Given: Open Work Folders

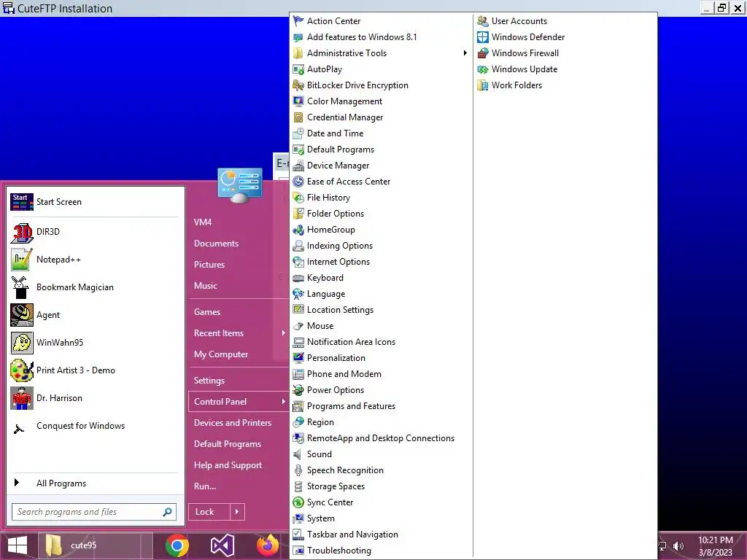Looking at the screenshot, I should click(565, 85).
